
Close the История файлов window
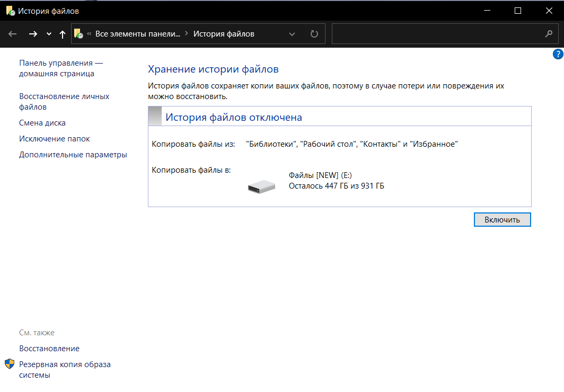[x=549, y=11]
